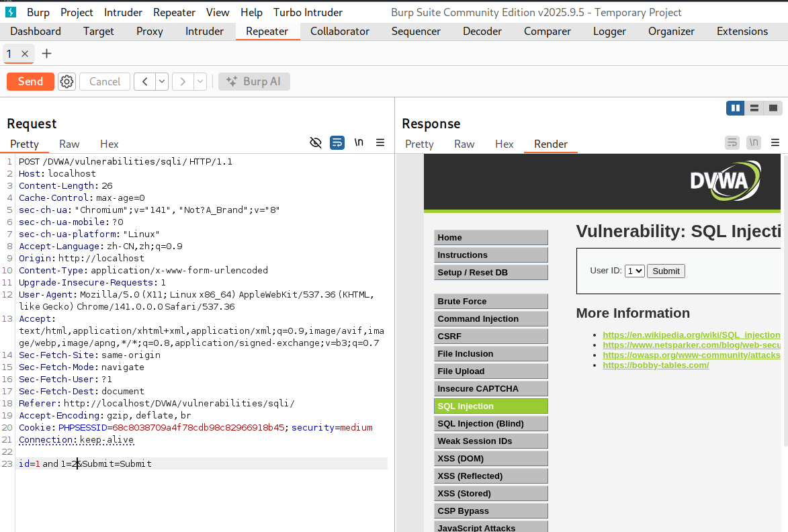This screenshot has height=532, width=788.
Task: Close Repeater tab 1
Action: pyautogui.click(x=25, y=54)
